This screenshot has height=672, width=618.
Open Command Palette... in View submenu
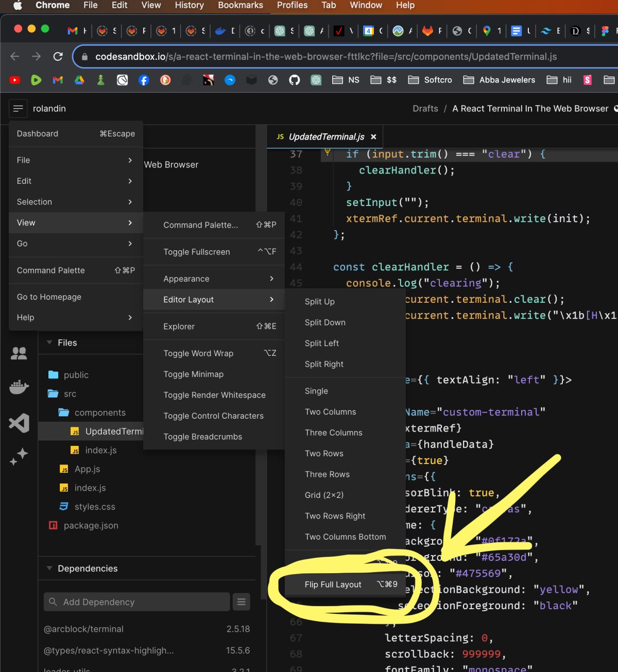(214, 225)
